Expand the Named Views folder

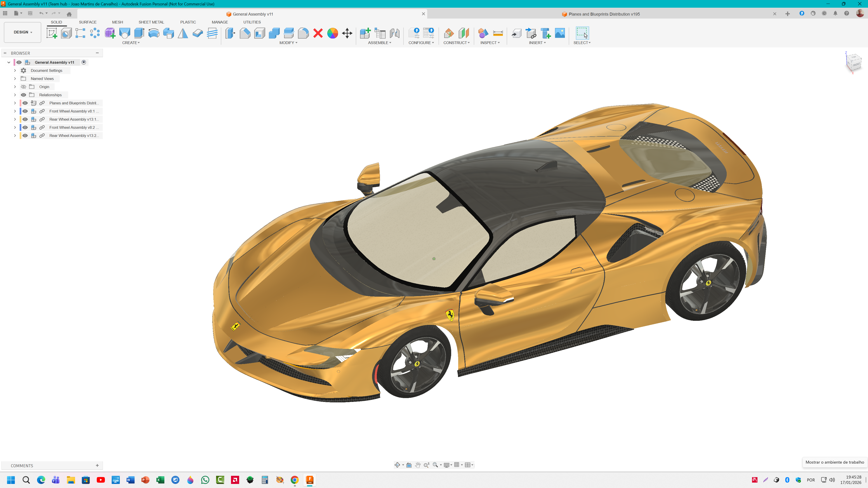pyautogui.click(x=15, y=79)
